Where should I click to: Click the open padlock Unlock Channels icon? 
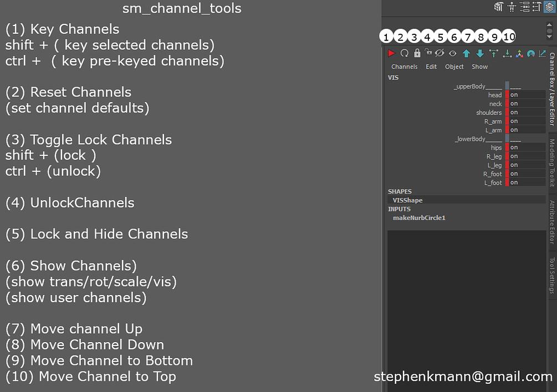click(429, 53)
